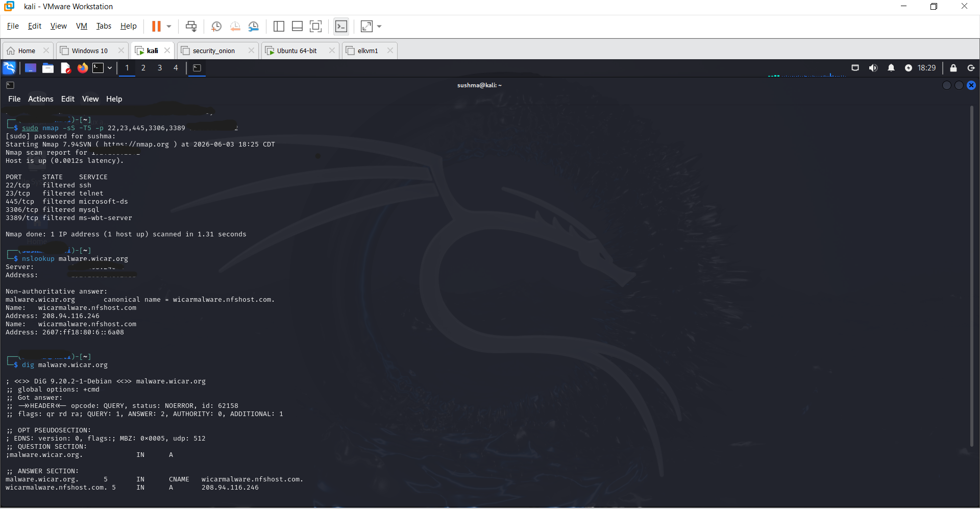The image size is (980, 509).
Task: Open the VMware File menu
Action: 13,26
